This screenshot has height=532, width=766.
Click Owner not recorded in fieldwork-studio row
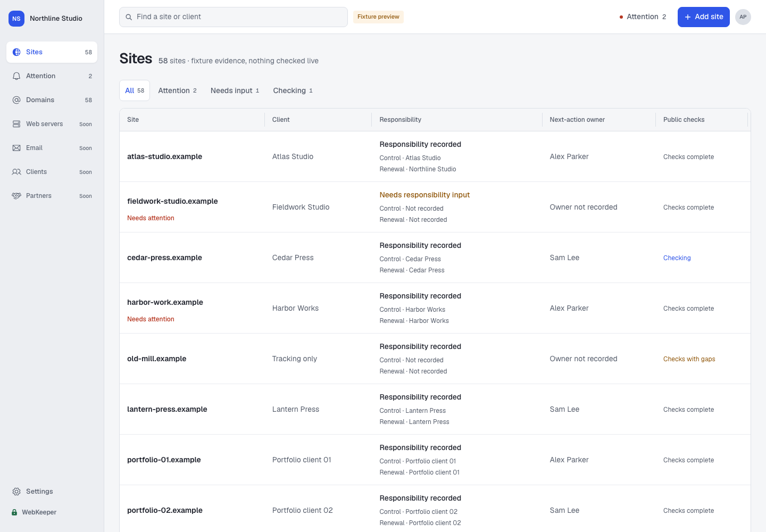tap(584, 207)
